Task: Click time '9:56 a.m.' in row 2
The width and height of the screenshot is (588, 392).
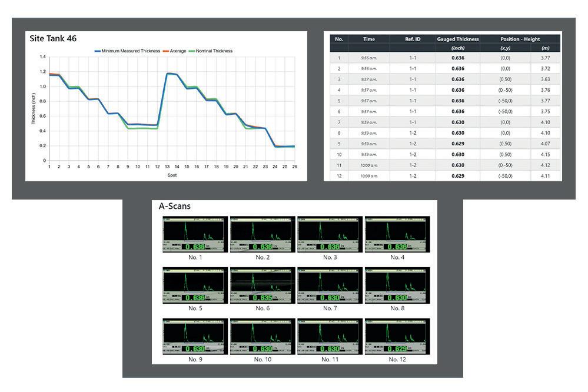Action: point(369,69)
